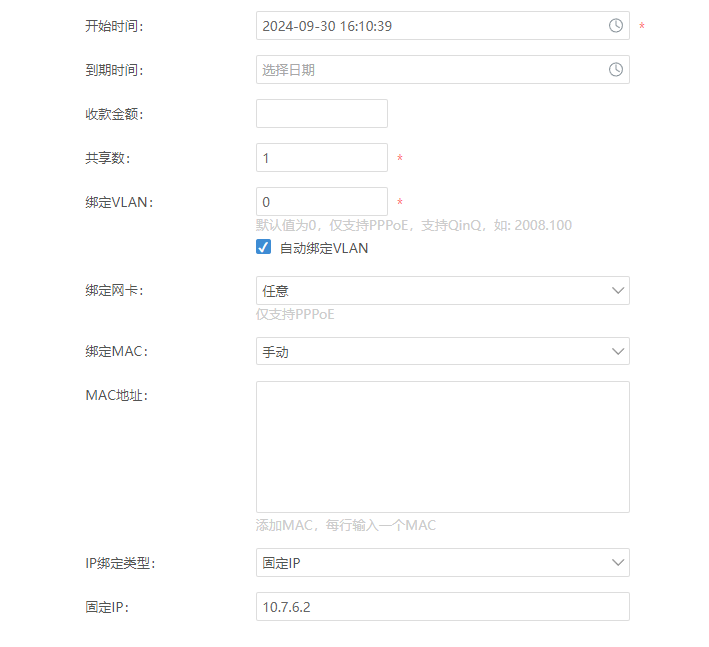The height and width of the screenshot is (647, 709).
Task: Click the IP绑定类型 field label
Action: coord(120,563)
